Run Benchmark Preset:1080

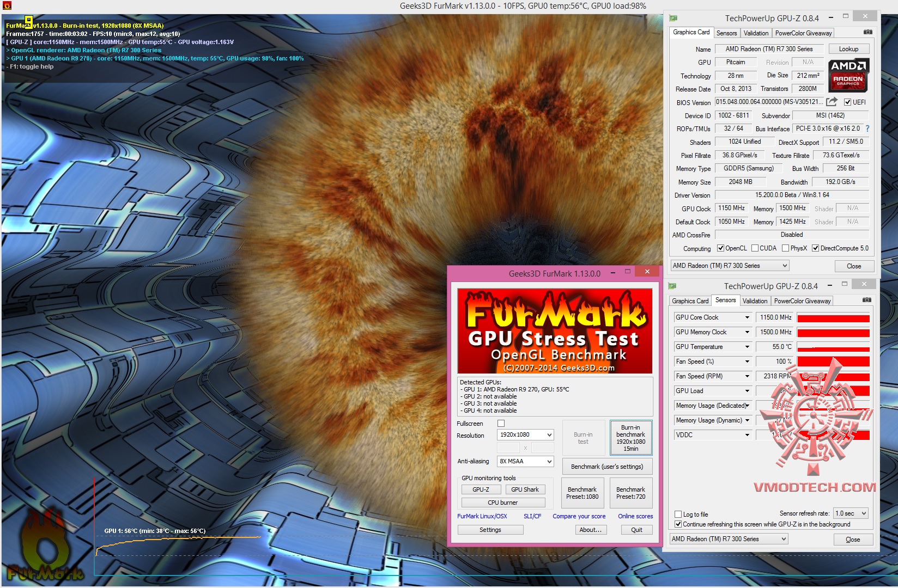tap(582, 493)
